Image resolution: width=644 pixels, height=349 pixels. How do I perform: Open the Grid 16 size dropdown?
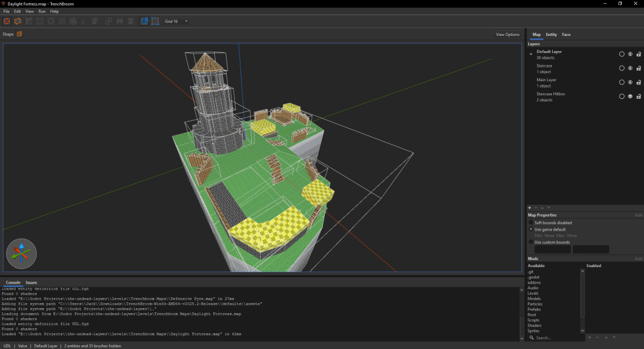coord(176,21)
